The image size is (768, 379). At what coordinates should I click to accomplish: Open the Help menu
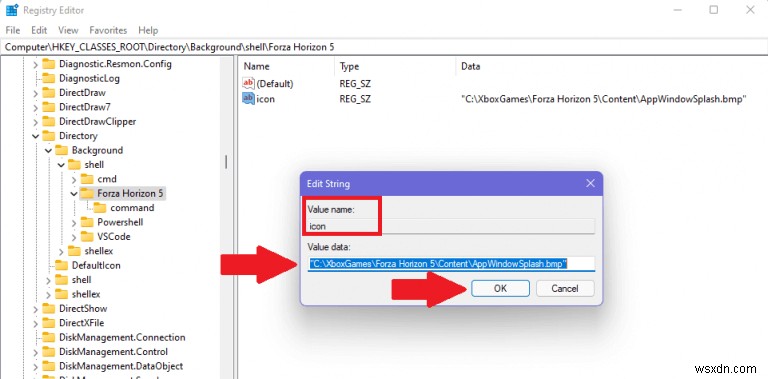[x=148, y=30]
